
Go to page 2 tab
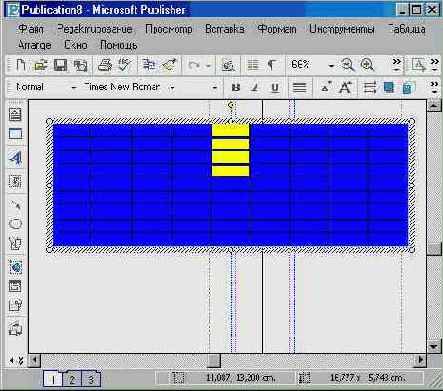click(72, 379)
